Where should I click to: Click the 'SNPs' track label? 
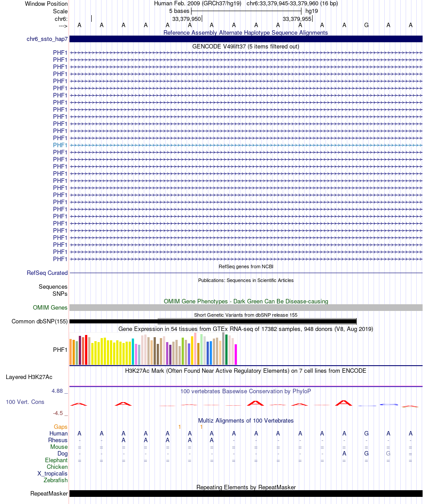(x=60, y=294)
